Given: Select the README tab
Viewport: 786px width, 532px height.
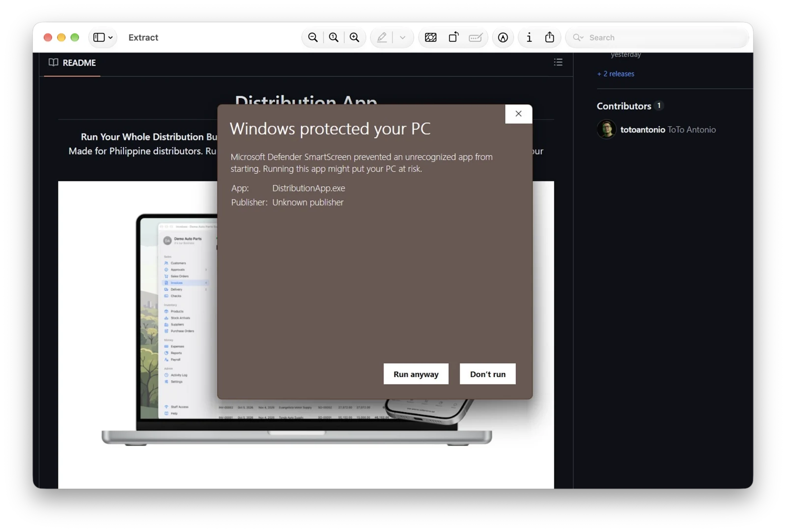Looking at the screenshot, I should [72, 63].
